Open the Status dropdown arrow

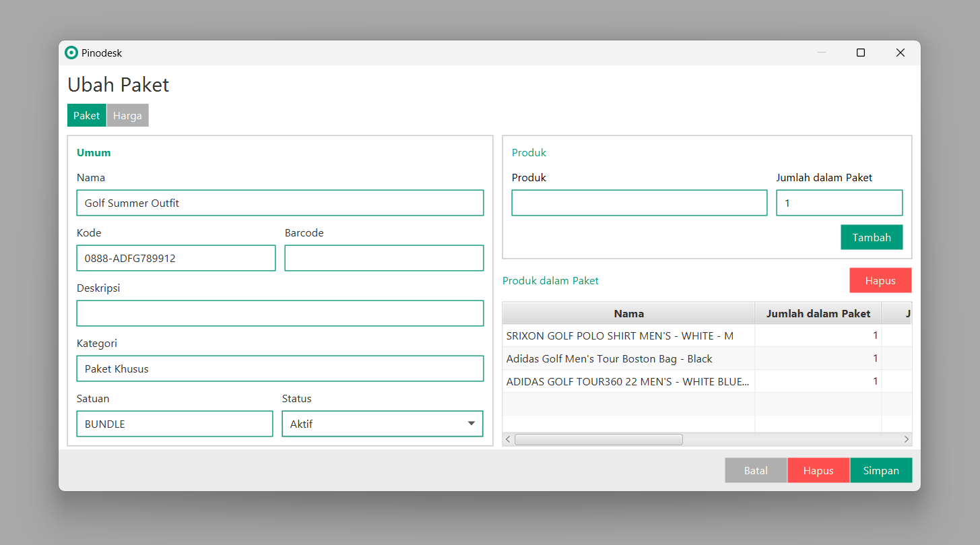[471, 424]
